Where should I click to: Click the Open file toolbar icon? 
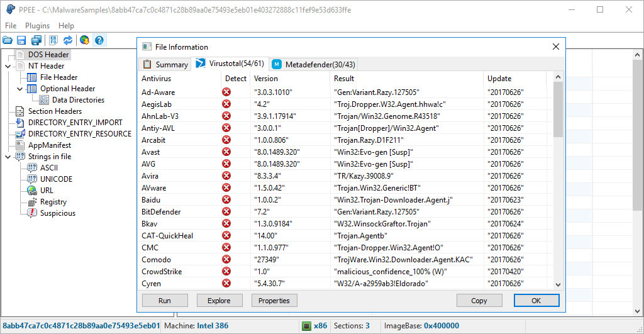point(8,40)
